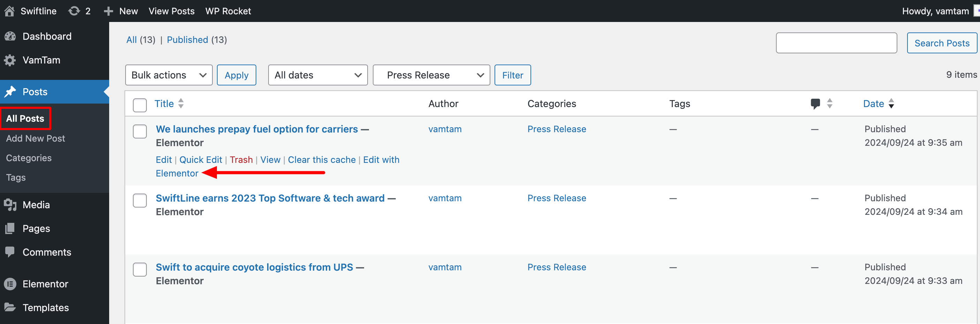The width and height of the screenshot is (980, 324).
Task: Check the prepay fuel option post checkbox
Action: click(x=140, y=131)
